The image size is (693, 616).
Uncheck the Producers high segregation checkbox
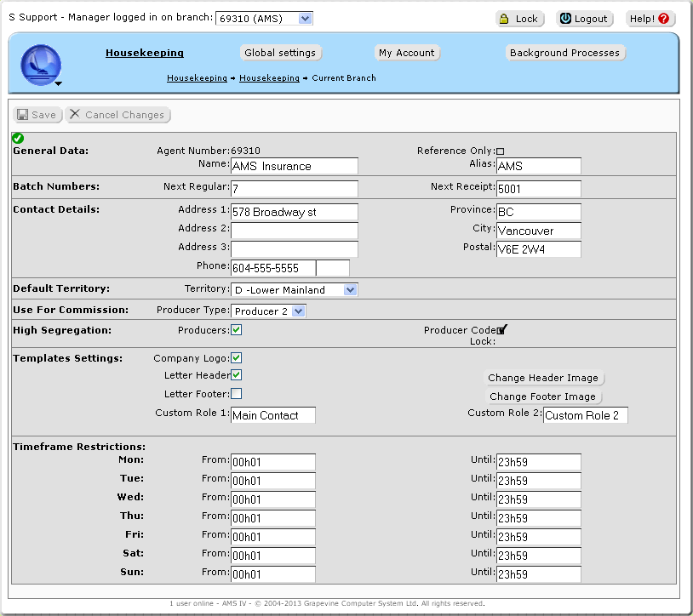[237, 330]
